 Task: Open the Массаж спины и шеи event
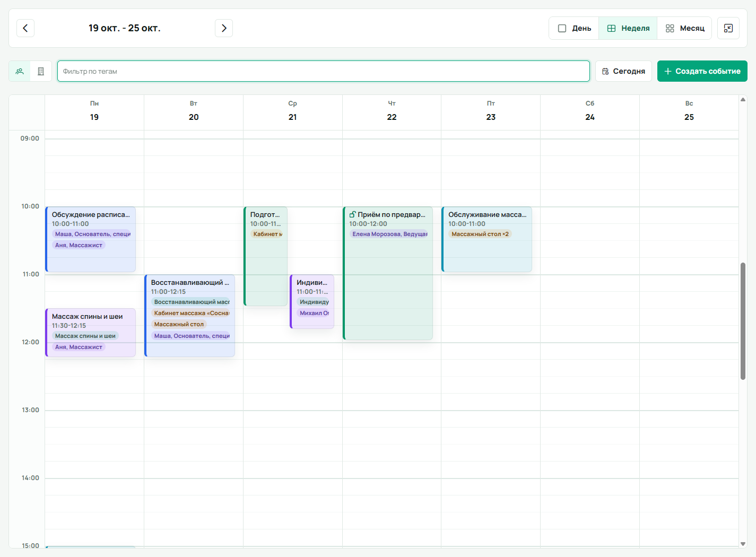pyautogui.click(x=91, y=333)
